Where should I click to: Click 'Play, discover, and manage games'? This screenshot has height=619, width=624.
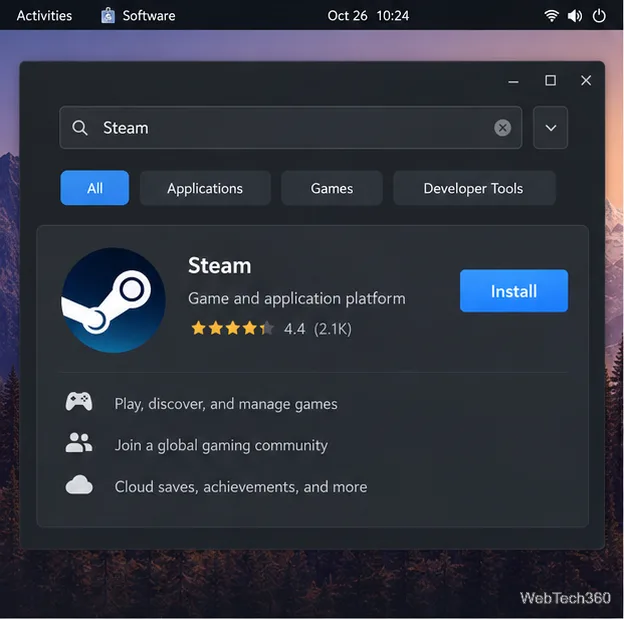coord(226,404)
